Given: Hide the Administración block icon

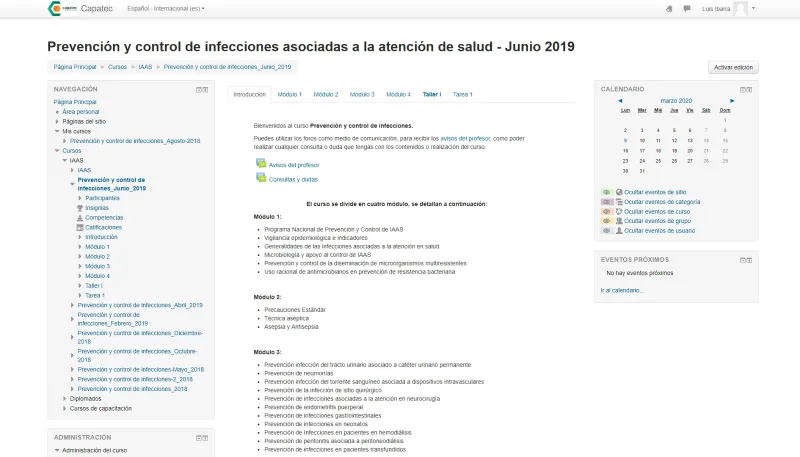Looking at the screenshot, I should [x=199, y=438].
